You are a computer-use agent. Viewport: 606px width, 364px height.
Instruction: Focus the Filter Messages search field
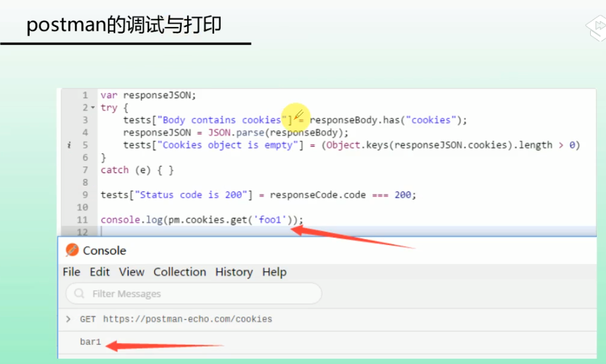194,294
